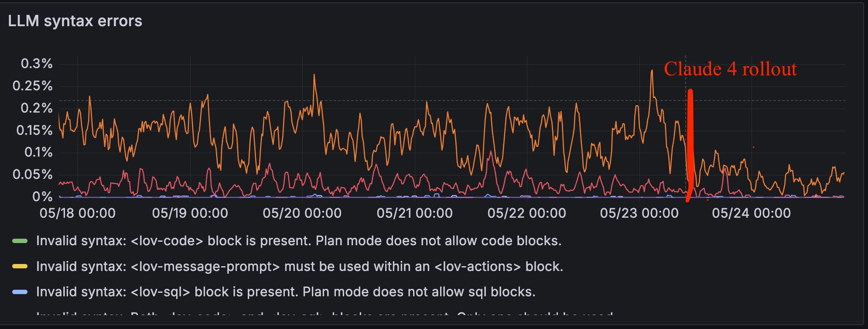Screen dimensions: 868x329
Task: Select the partially visible fourth legend entry
Action: (325, 314)
